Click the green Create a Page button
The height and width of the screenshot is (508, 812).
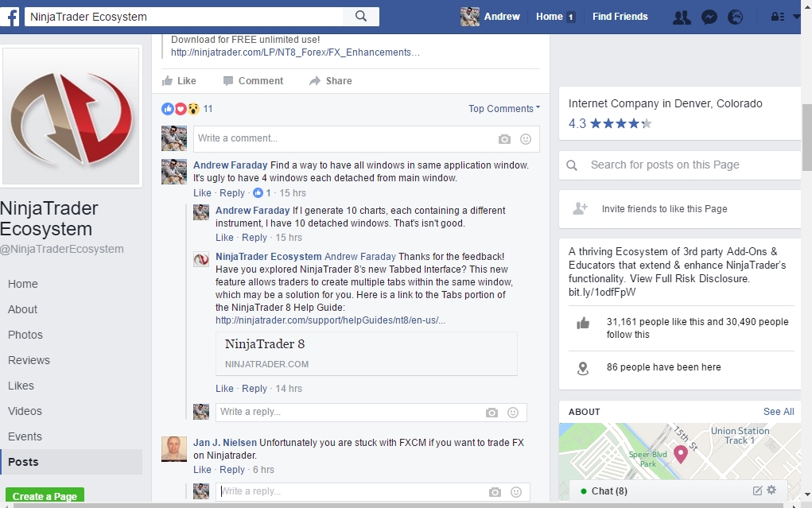coord(45,495)
